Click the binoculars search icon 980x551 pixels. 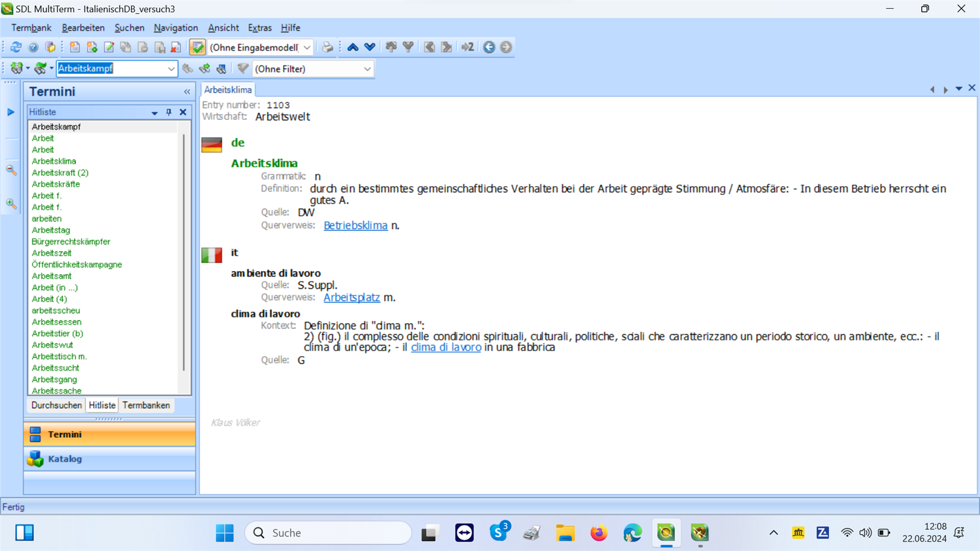188,69
